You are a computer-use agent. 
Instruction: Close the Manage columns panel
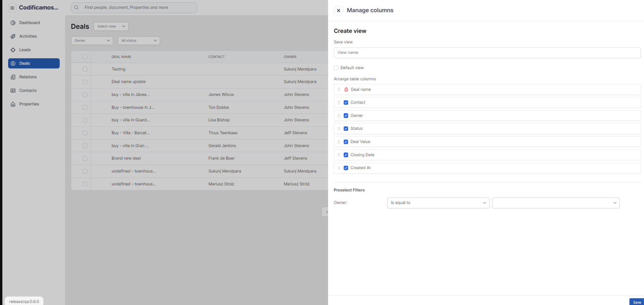coord(338,10)
